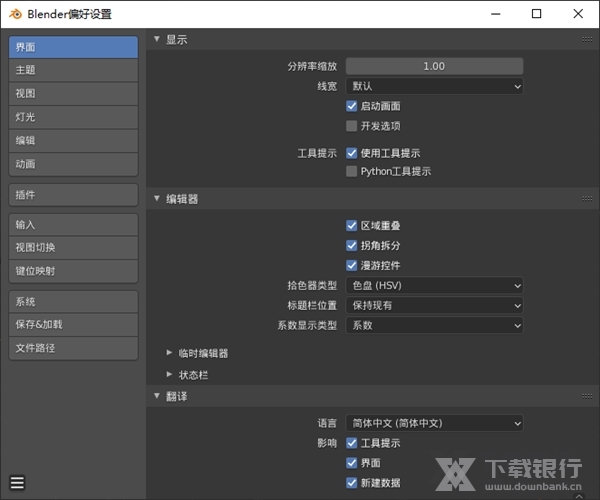Open the 灯光 preferences tab

click(x=73, y=117)
